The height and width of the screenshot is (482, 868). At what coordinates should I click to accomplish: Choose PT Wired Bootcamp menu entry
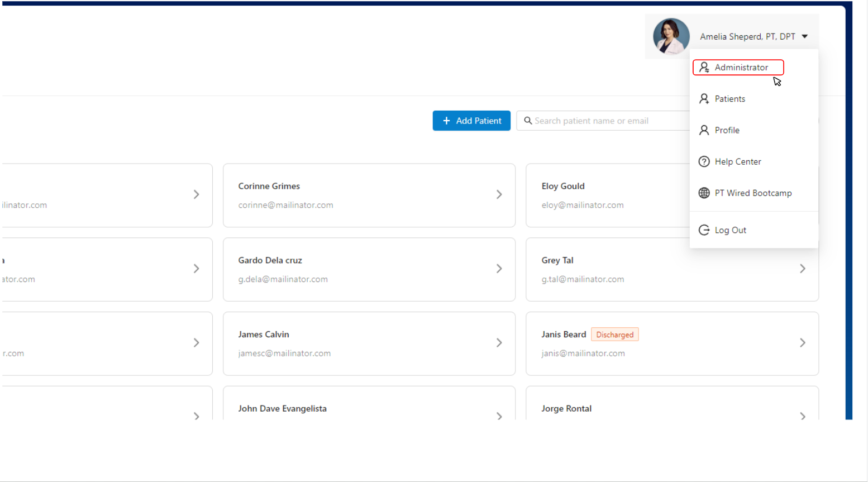tap(753, 193)
